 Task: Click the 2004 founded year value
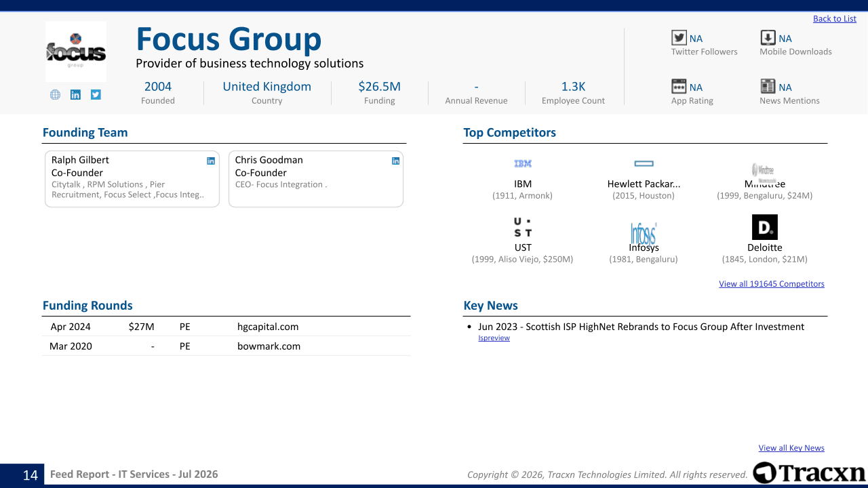[158, 87]
